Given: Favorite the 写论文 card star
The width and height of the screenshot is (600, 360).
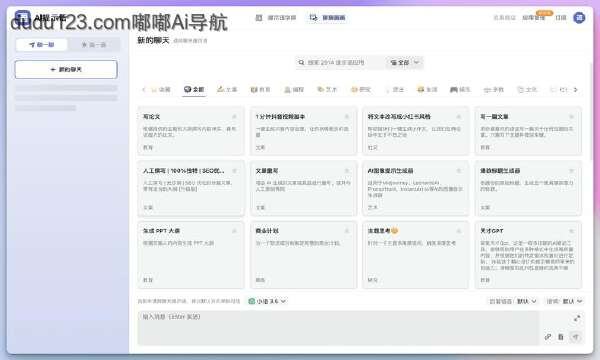Looking at the screenshot, I should tap(234, 117).
